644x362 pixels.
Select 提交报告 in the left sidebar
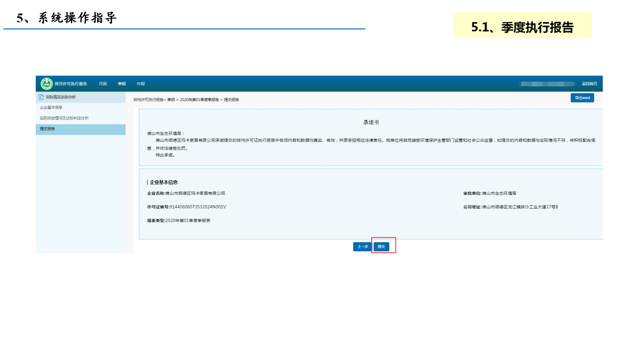coord(48,129)
